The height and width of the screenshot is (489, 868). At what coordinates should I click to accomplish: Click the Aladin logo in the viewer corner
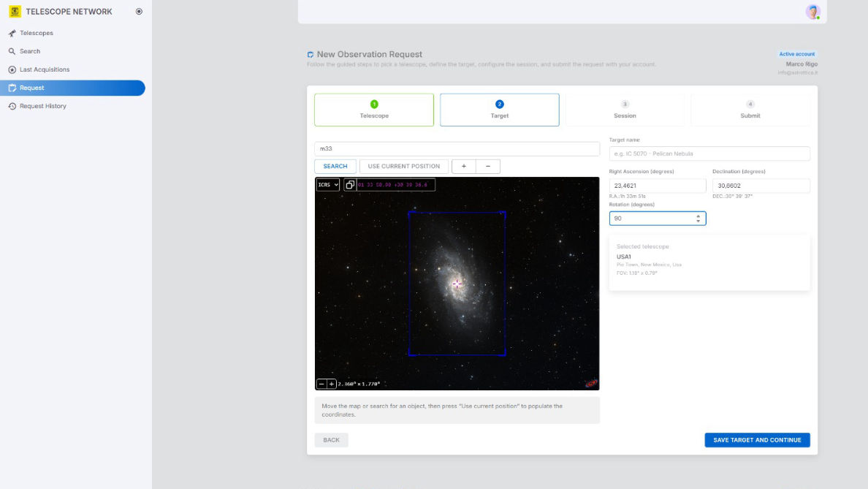click(589, 381)
